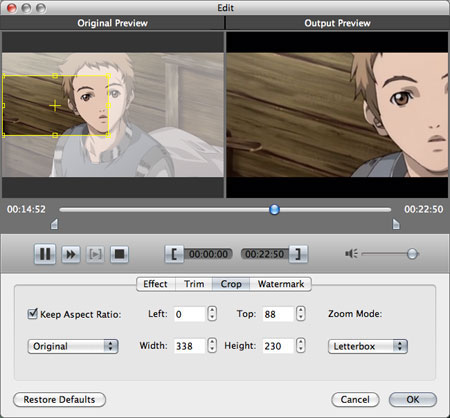Click the crop box right-middle edge handle

point(108,106)
